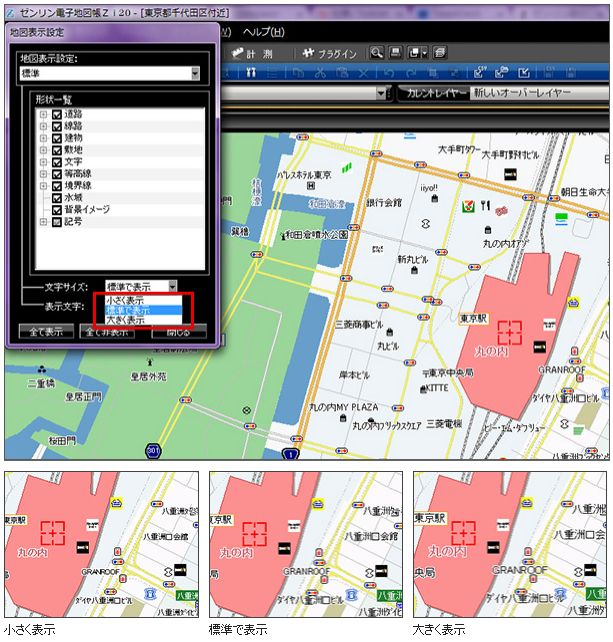Click the restaurant fork-knife icon on map
The width and height of the screenshot is (613, 642).
485,206
